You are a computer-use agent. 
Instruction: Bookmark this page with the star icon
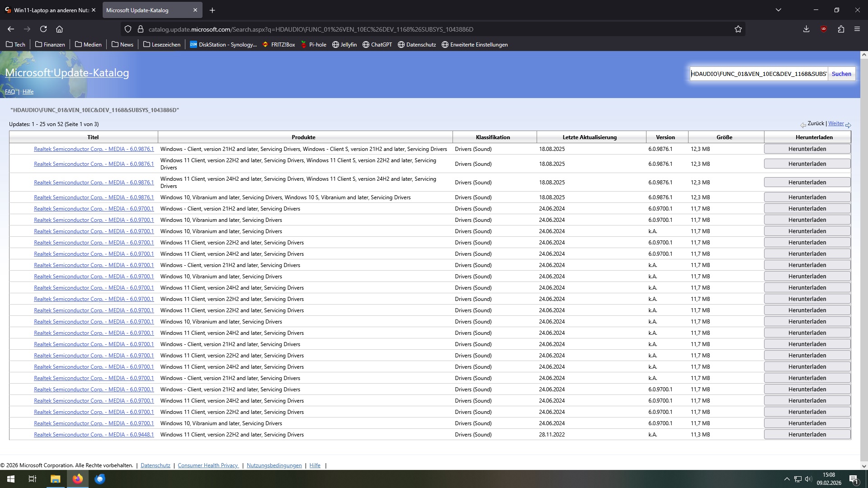coord(738,29)
